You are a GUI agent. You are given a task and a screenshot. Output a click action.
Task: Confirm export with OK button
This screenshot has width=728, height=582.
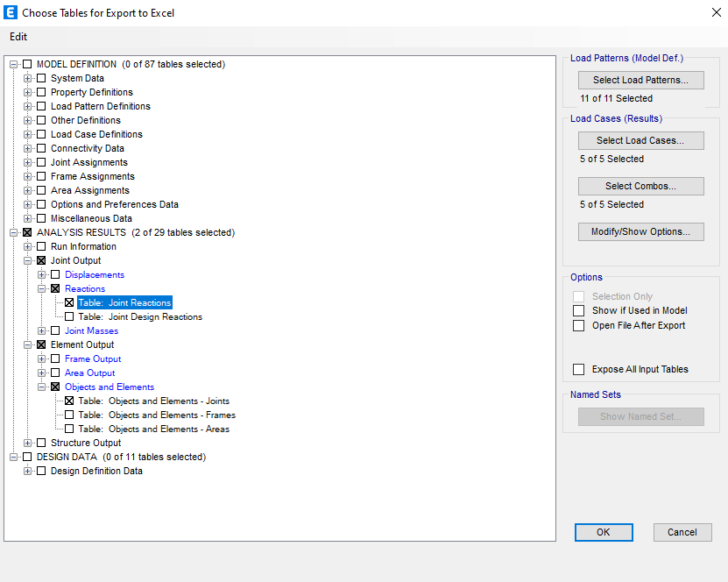pyautogui.click(x=603, y=532)
